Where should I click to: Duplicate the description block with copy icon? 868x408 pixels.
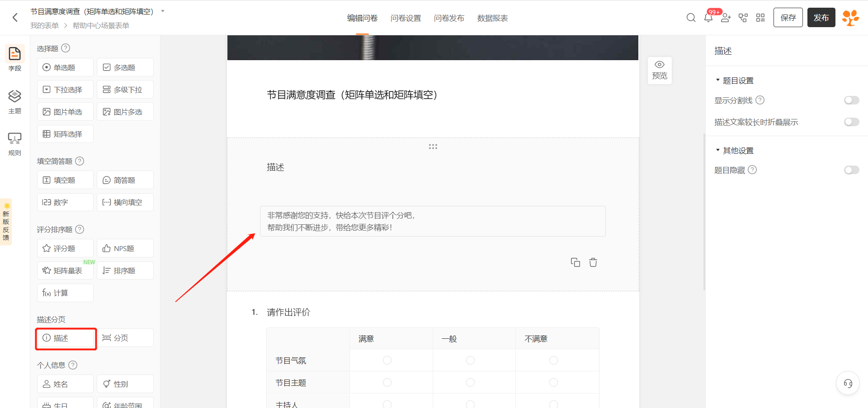coord(575,262)
